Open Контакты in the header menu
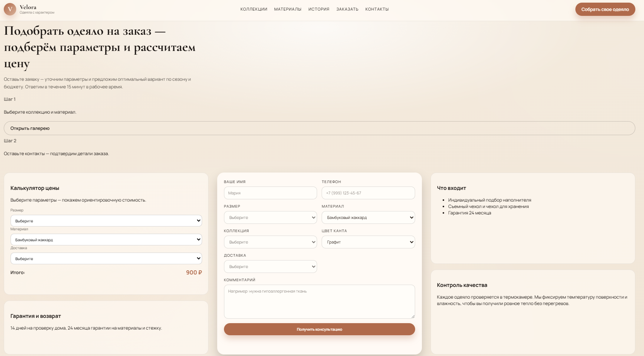 click(x=377, y=9)
